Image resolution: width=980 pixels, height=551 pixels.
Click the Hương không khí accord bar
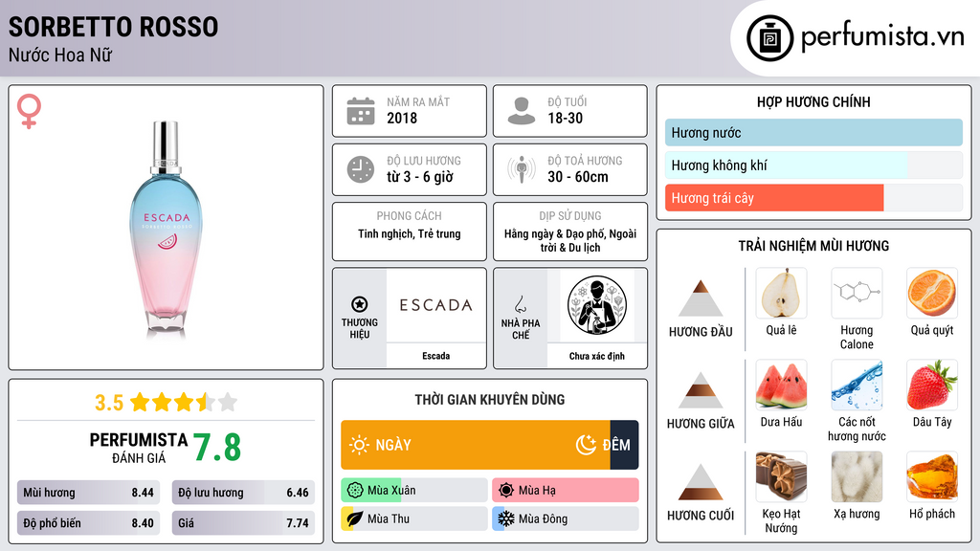point(813,165)
